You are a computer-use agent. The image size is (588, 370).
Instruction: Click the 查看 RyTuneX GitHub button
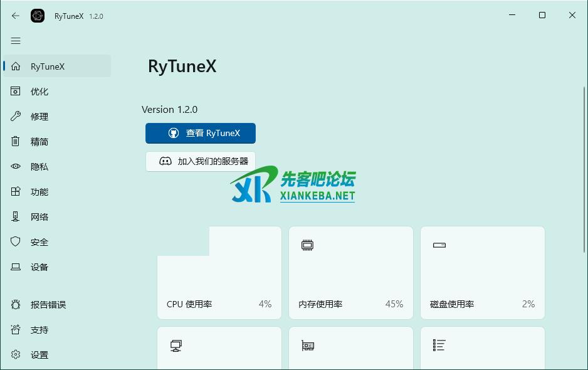point(201,133)
